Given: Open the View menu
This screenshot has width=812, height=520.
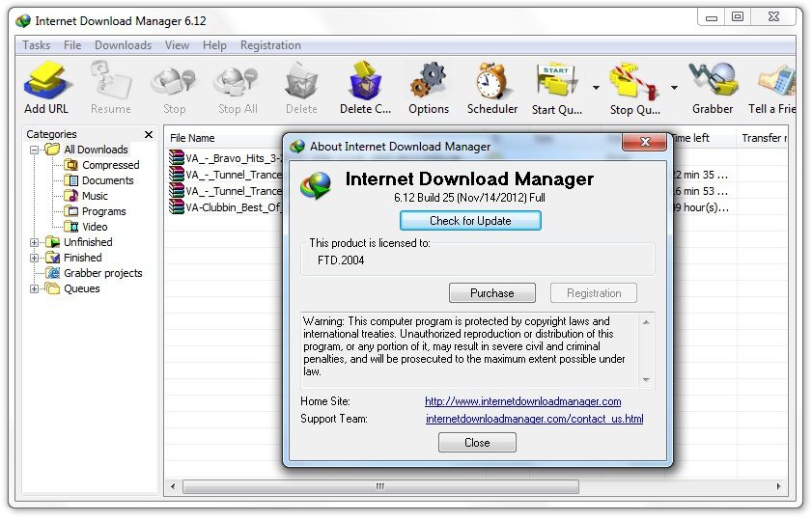Looking at the screenshot, I should pyautogui.click(x=177, y=45).
